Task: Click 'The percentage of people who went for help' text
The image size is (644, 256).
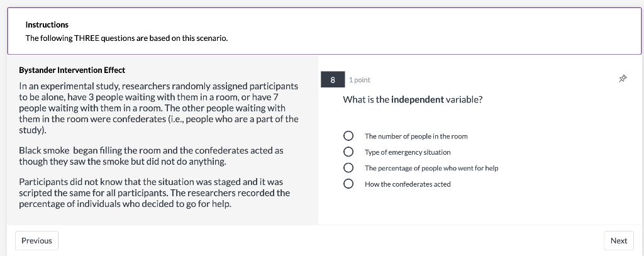Action: (x=431, y=169)
